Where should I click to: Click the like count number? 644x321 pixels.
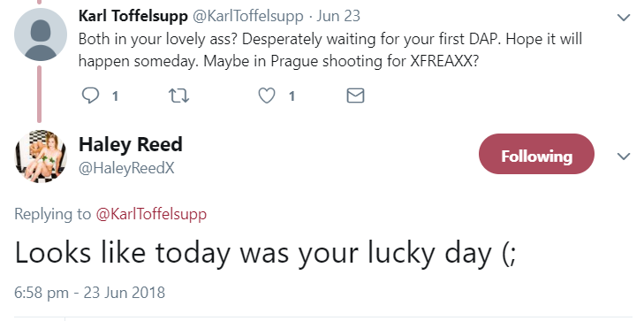pos(292,96)
